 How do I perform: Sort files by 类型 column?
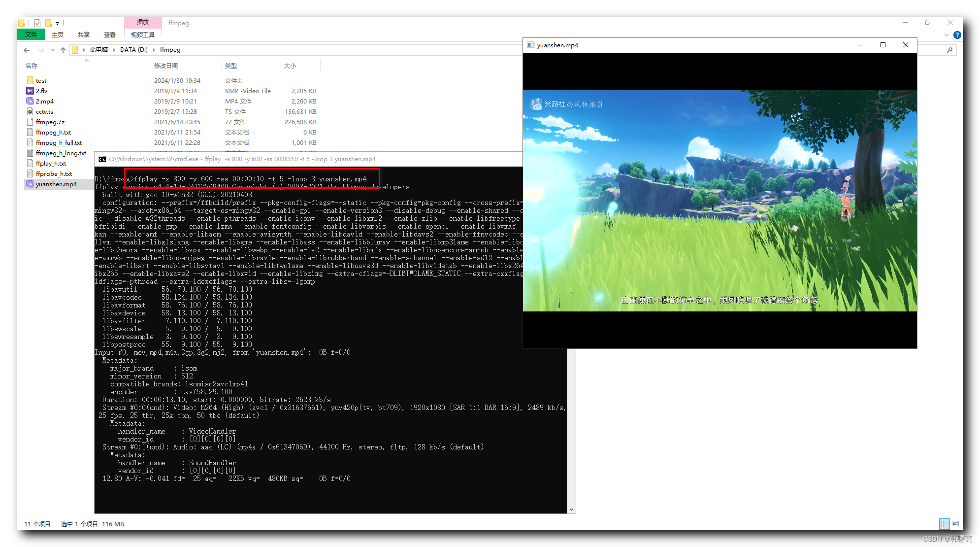(x=231, y=66)
